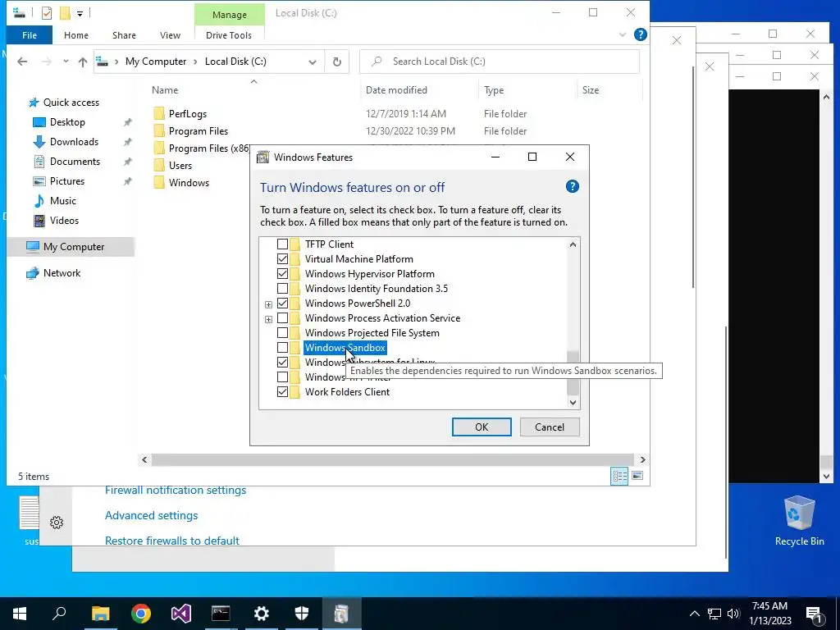The width and height of the screenshot is (840, 630).
Task: Check Windows Projected File System
Action: [x=282, y=333]
